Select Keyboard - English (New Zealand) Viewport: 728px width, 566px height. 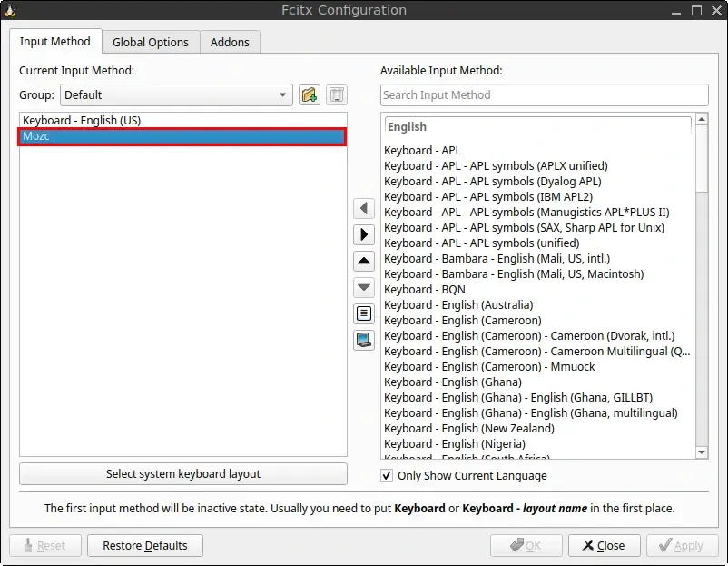tap(537, 429)
